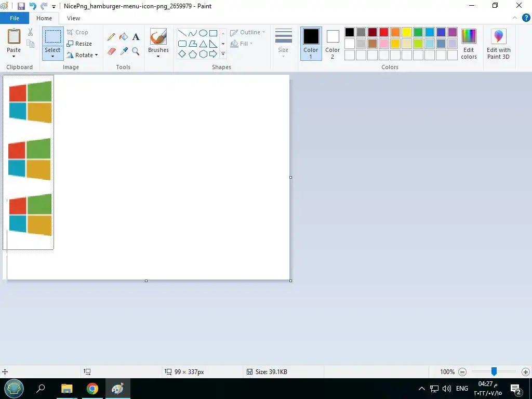Open Paint Help question mark icon
The width and height of the screenshot is (532, 399).
point(526,18)
